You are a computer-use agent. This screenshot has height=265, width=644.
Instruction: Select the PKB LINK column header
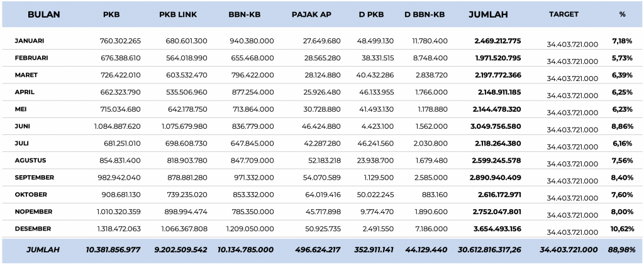(x=179, y=14)
